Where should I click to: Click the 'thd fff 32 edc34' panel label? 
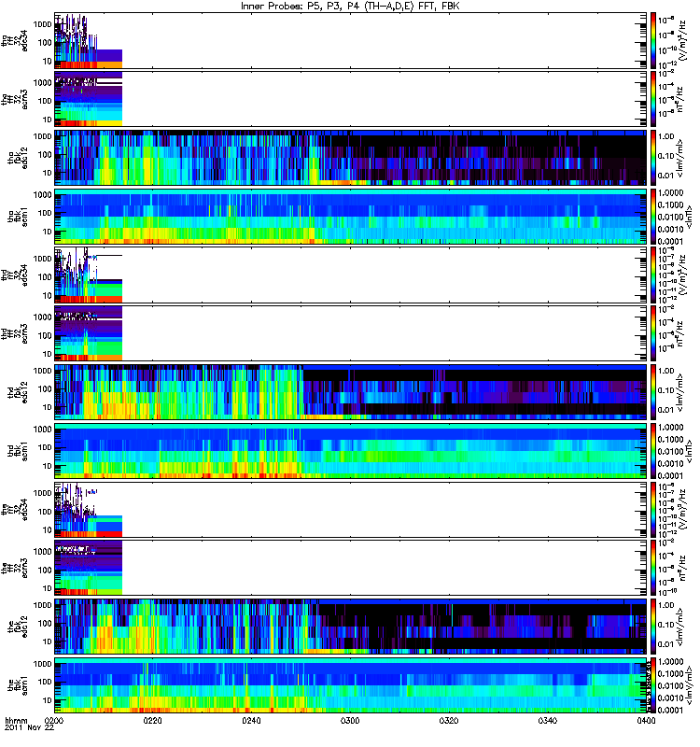pos(15,275)
